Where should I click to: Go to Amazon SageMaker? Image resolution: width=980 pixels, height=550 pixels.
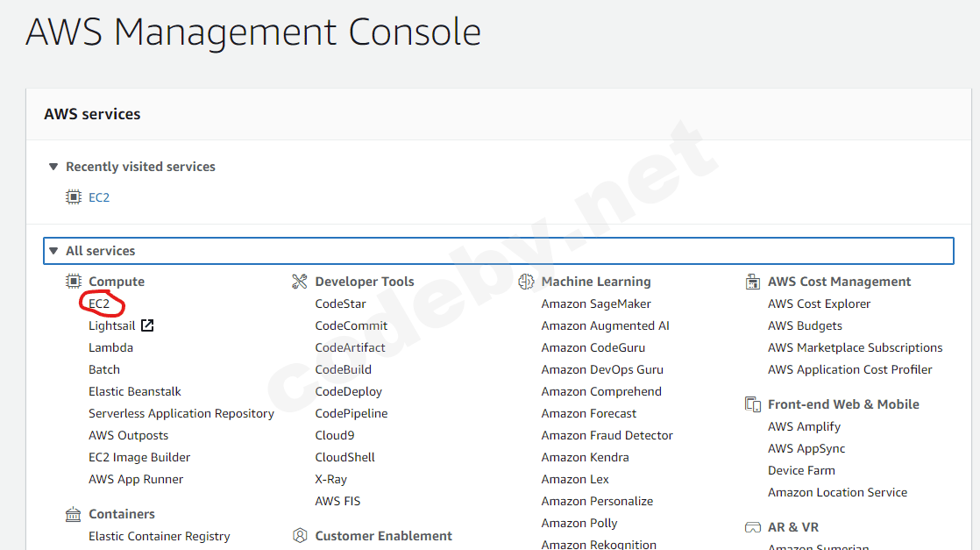(x=596, y=304)
